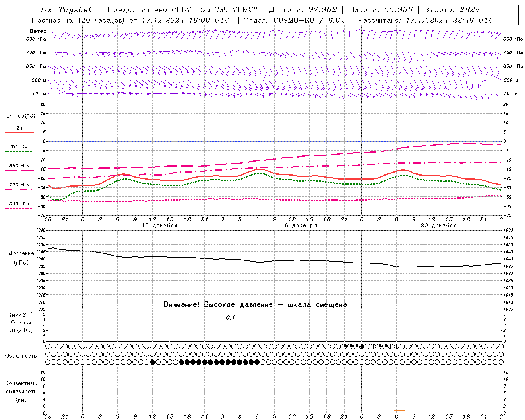The image size is (525, 420).
Task: Click the 1005 value on left pressure axis
Action: pyautogui.click(x=41, y=309)
